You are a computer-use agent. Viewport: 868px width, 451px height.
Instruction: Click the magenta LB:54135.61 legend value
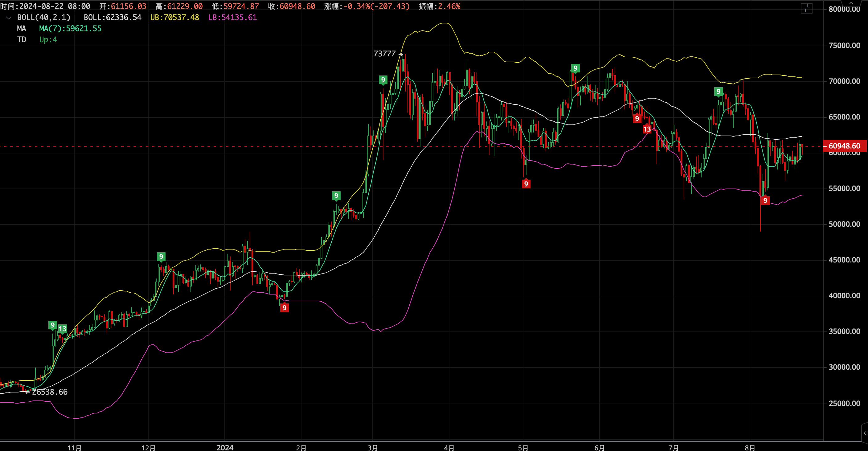click(x=232, y=18)
